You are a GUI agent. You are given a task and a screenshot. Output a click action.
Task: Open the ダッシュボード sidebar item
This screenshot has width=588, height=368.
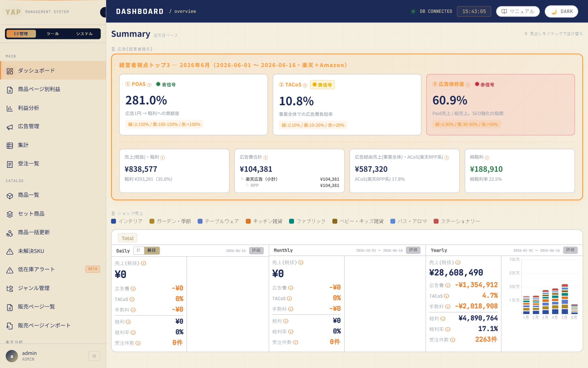[x=53, y=71]
